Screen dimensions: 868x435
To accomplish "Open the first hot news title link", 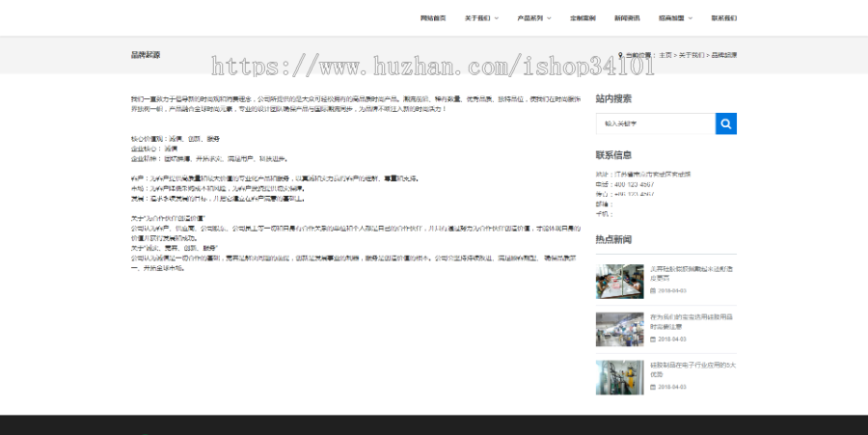I will pos(692,273).
